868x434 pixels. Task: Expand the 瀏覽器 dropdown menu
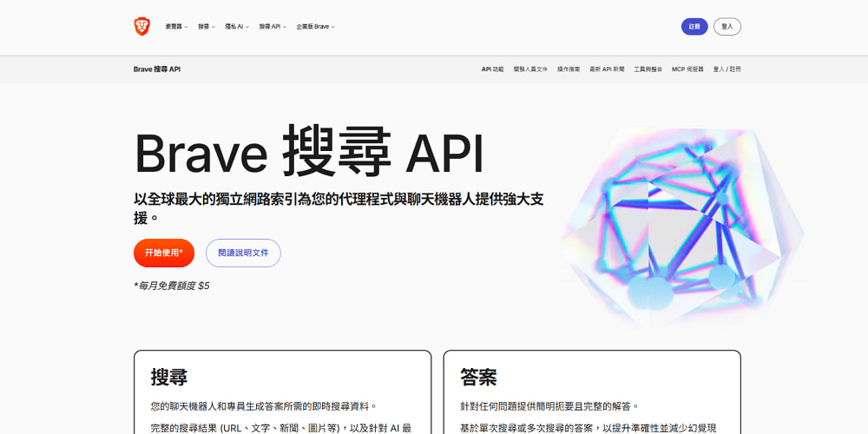(x=176, y=27)
